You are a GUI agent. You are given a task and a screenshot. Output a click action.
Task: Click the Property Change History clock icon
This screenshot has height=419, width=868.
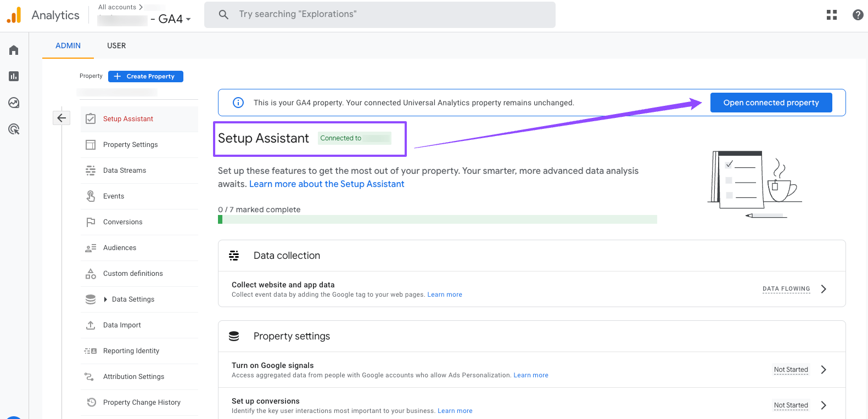coord(92,403)
